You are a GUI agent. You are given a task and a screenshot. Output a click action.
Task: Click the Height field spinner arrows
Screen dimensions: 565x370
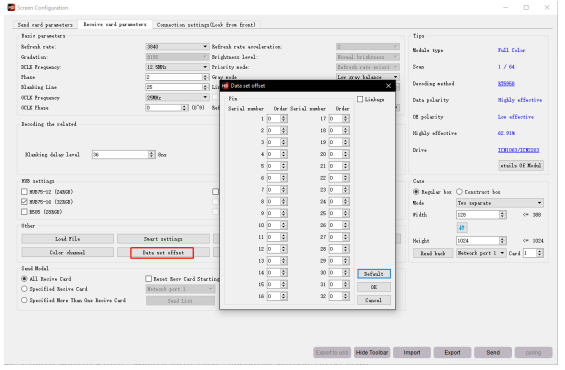pos(503,241)
